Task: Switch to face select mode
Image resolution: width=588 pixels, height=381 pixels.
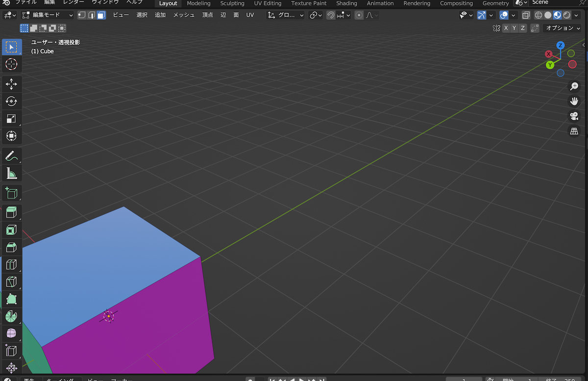Action: pos(101,15)
